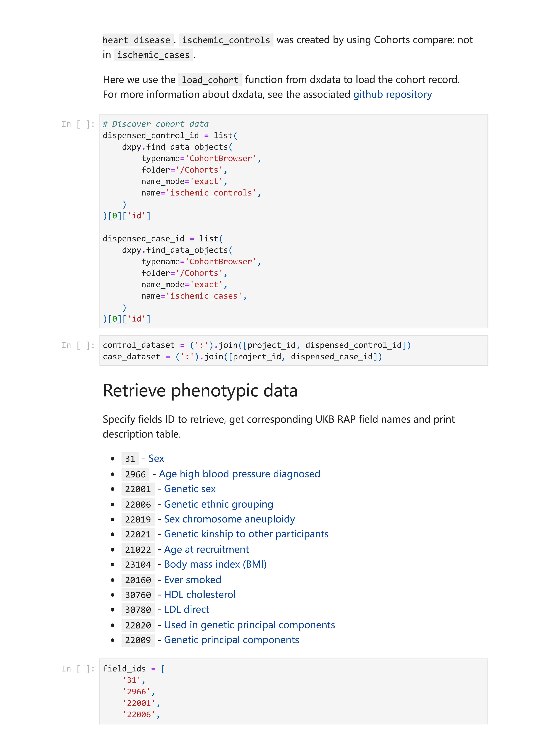Viewport: 535px width, 756px height.
Task: Open the 'Sex chromosome aneuploidy' link
Action: [x=229, y=519]
